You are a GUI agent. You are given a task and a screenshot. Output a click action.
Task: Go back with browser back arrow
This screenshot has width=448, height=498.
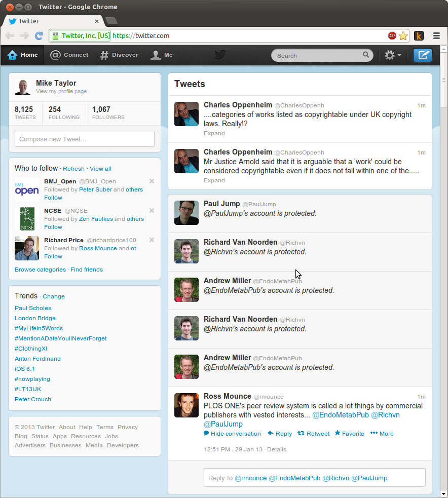pos(10,35)
